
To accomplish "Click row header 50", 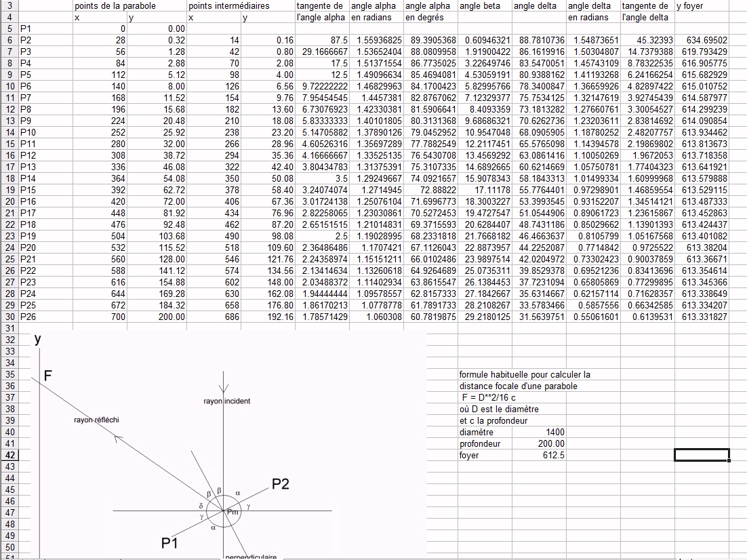I will 9,547.
